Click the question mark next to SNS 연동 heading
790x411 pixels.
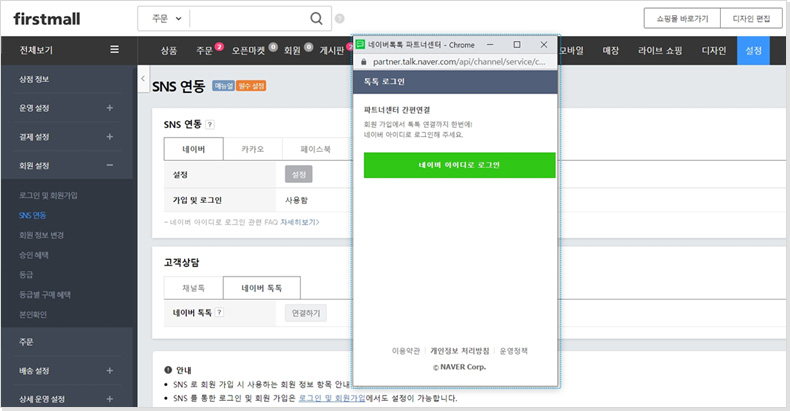tap(210, 124)
